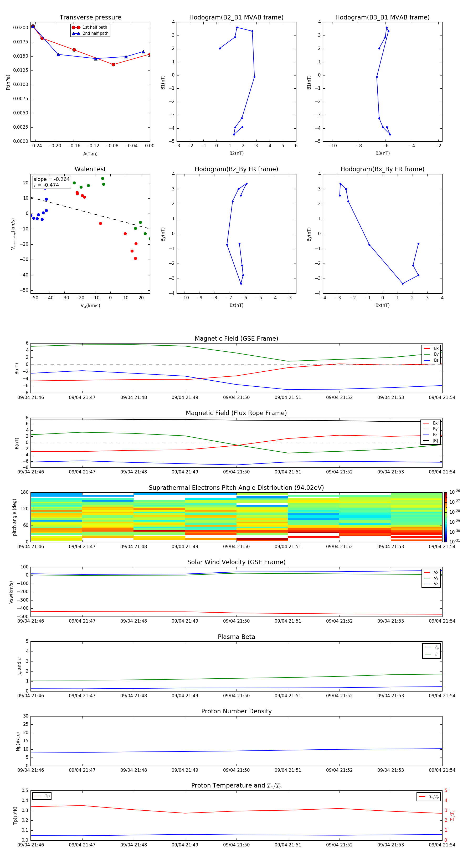The image size is (473, 868).
Task: Click the red Te/Tp right-axis label
Action: click(x=453, y=815)
